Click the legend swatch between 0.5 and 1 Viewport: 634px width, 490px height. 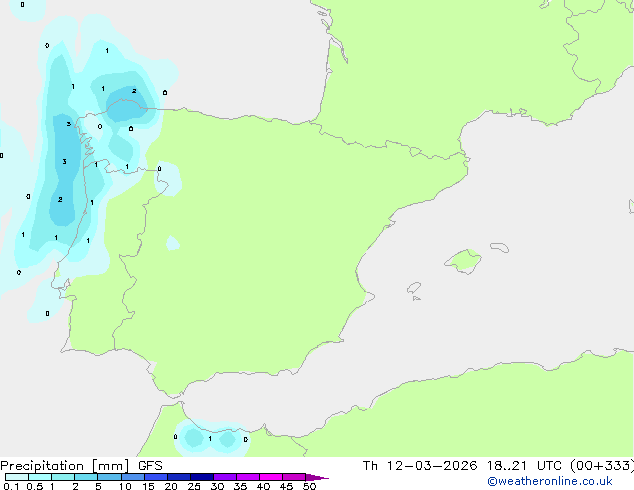pos(40,477)
